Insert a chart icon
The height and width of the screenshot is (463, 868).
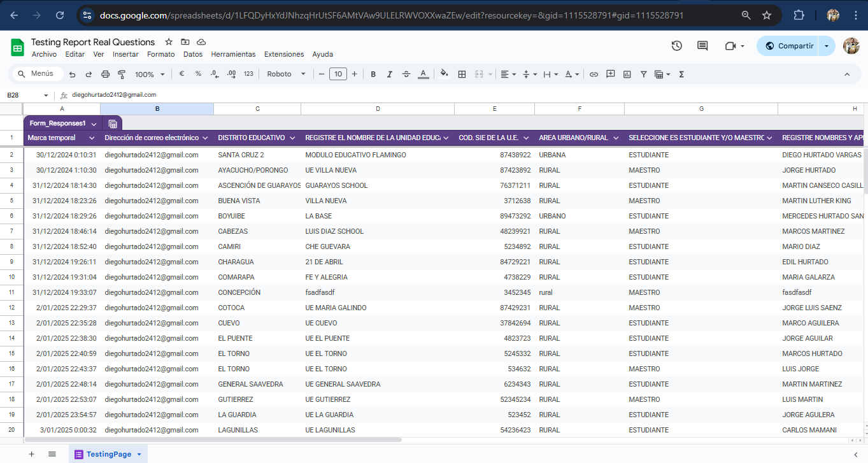tap(627, 75)
